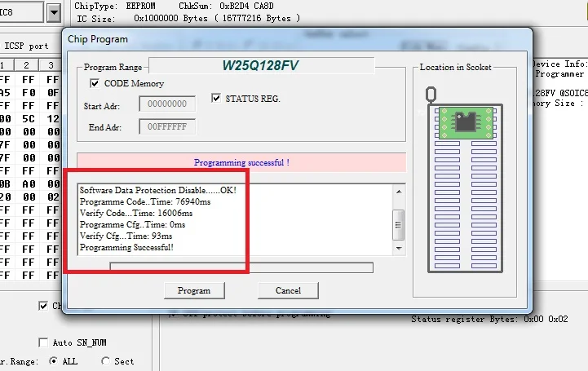Click the Start Adr input field
The height and width of the screenshot is (371, 588).
point(167,104)
